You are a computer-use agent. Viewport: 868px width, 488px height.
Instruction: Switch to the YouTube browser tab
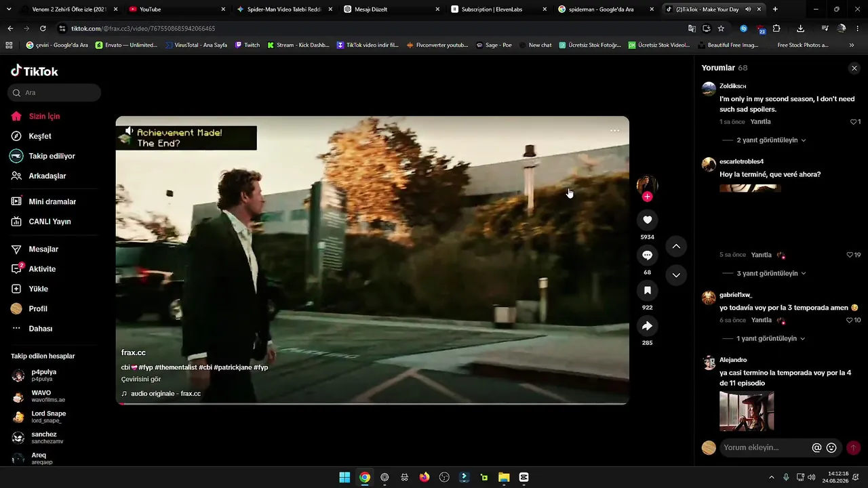click(x=178, y=9)
